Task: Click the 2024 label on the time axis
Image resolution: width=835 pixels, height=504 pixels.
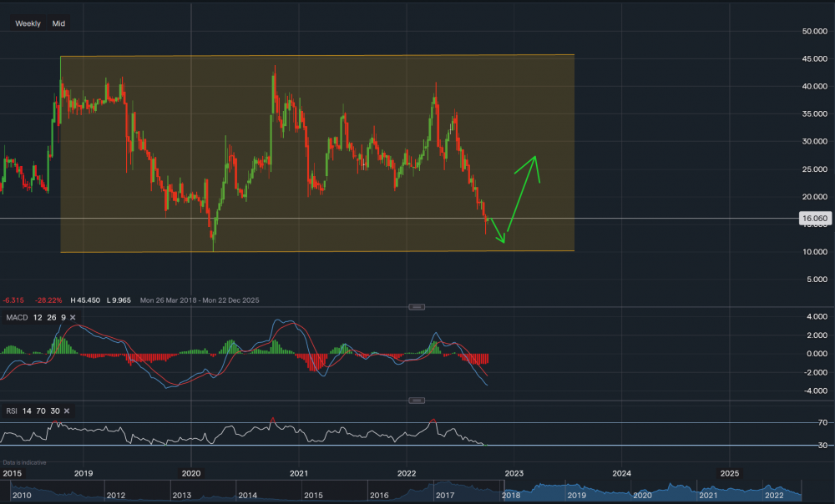Action: 621,471
